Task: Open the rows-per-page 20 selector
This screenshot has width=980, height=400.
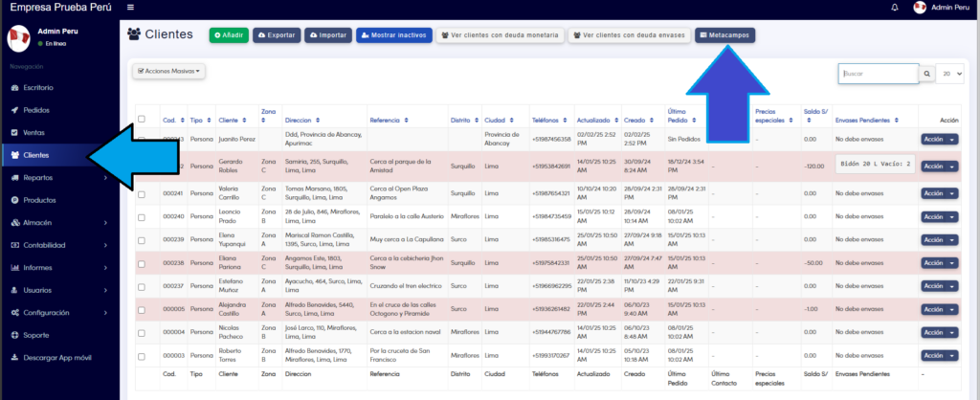Action: coord(950,74)
